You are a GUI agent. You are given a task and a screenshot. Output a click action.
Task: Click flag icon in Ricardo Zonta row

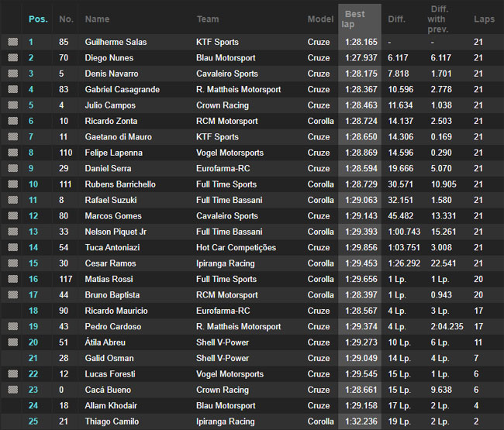[13, 121]
